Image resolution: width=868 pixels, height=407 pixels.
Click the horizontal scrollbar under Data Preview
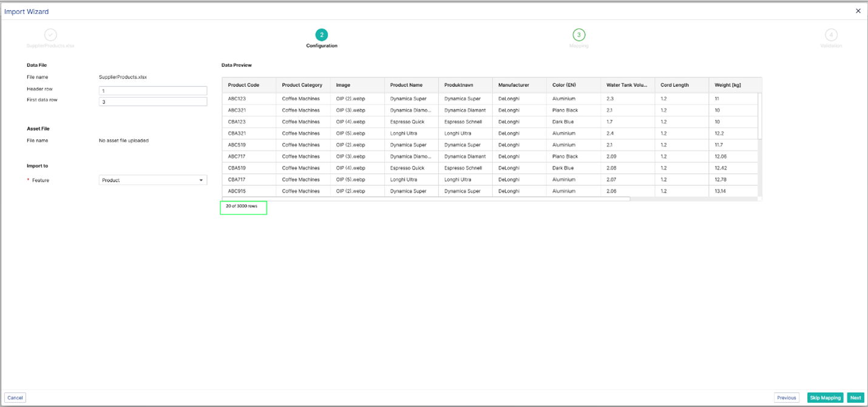tap(426, 199)
